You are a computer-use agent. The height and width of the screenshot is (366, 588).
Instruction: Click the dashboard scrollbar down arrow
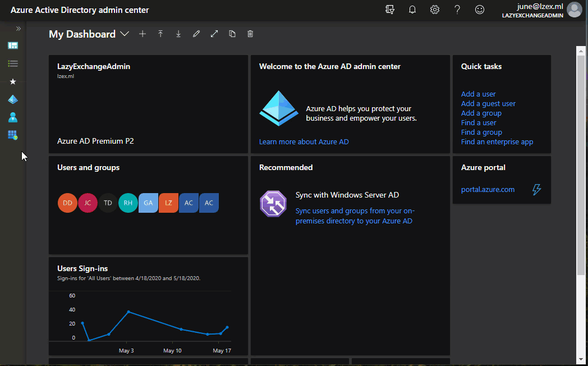(x=581, y=360)
